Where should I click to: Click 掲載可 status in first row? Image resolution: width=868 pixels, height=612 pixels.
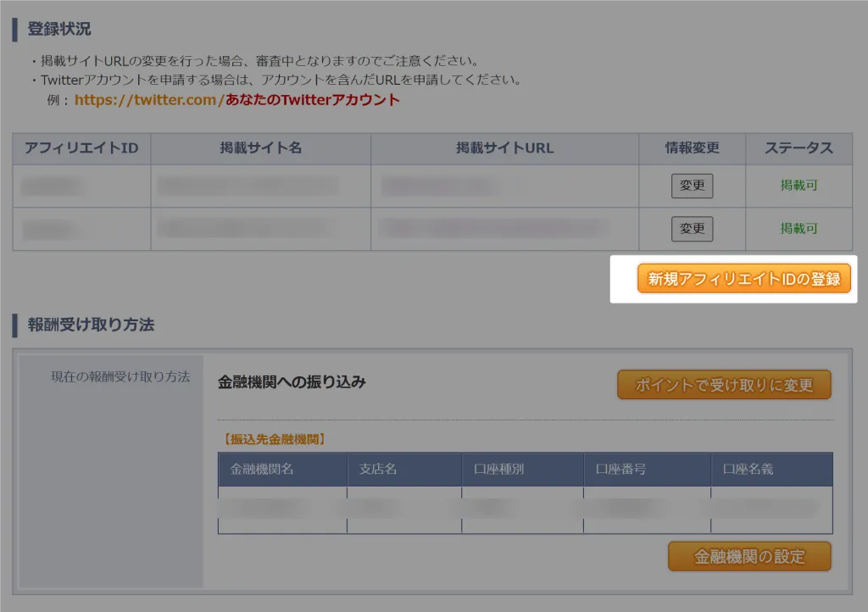coord(798,186)
